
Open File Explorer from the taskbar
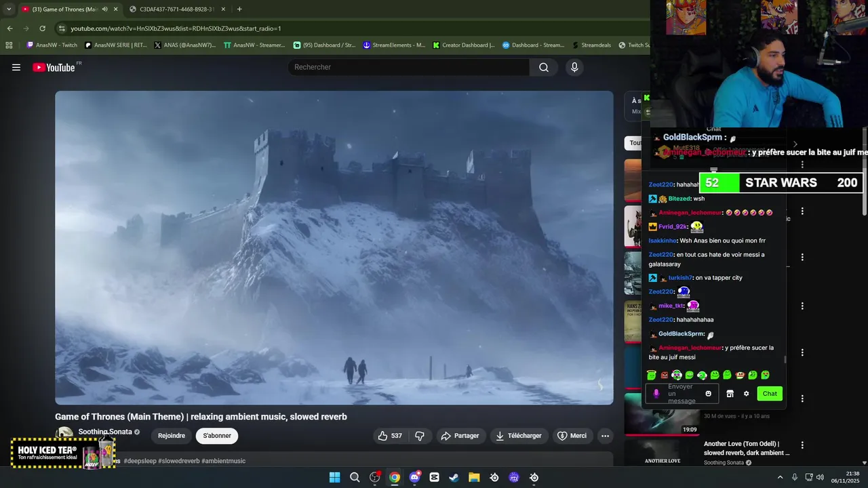(x=474, y=477)
